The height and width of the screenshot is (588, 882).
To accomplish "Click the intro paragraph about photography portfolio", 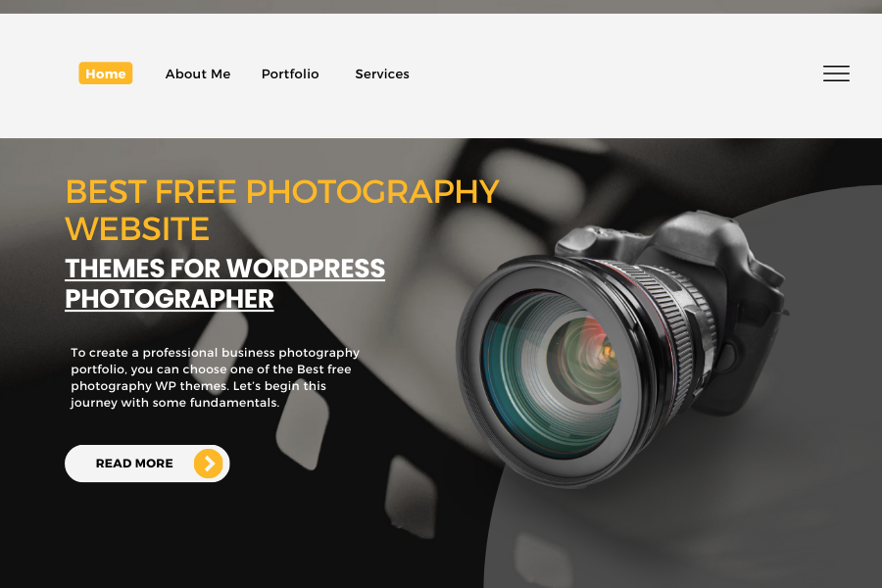I will [215, 377].
